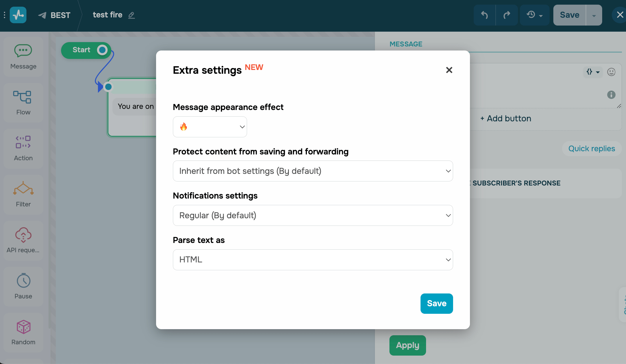Switch to the MESSAGE tab

(x=406, y=44)
